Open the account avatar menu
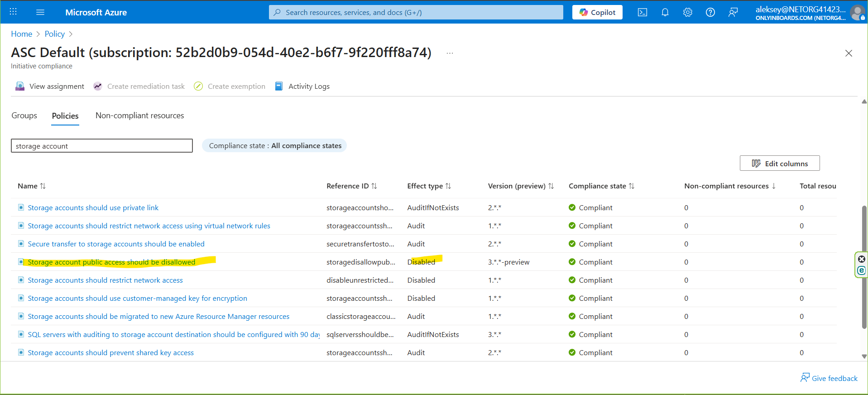Viewport: 868px width, 395px height. point(858,12)
